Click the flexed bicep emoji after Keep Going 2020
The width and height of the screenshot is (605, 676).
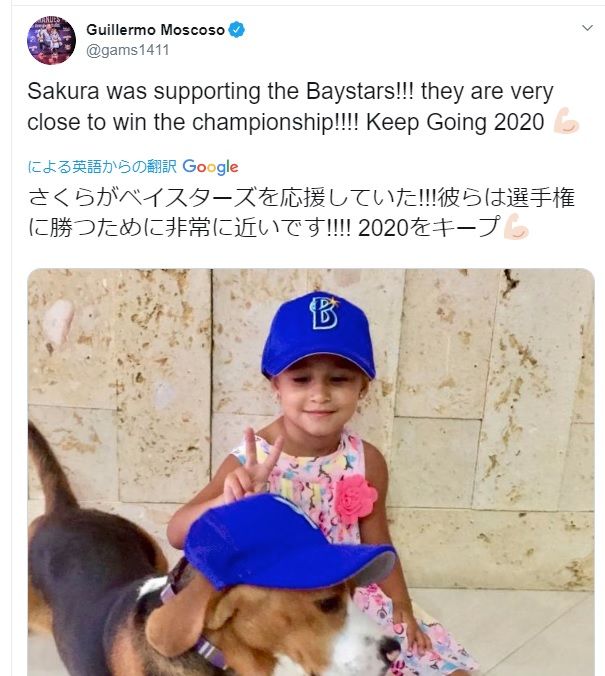tap(566, 121)
